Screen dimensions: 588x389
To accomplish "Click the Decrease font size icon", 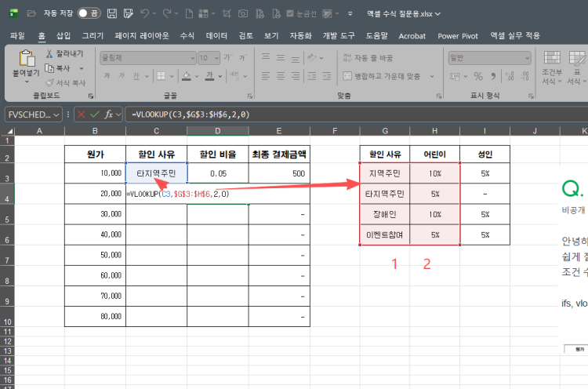I will (x=243, y=58).
